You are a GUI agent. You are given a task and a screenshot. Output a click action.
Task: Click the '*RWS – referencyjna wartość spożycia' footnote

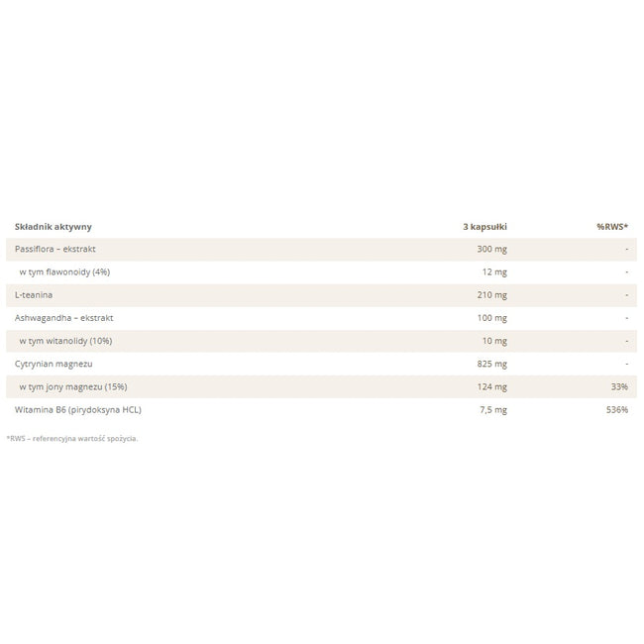pyautogui.click(x=72, y=439)
